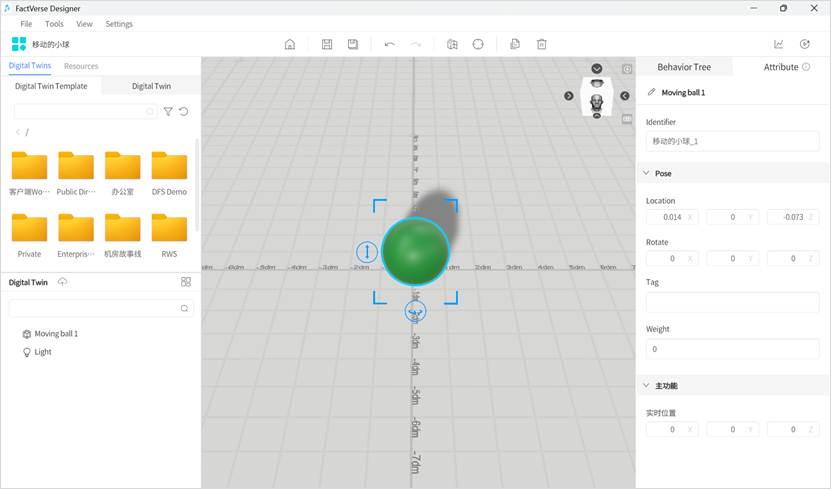
Task: Open the Enterprise folder
Action: click(x=76, y=236)
